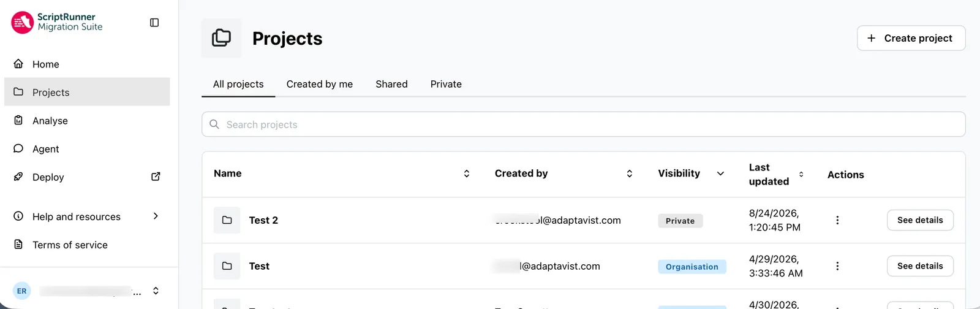See details for Test 2
The width and height of the screenshot is (980, 309).
920,220
